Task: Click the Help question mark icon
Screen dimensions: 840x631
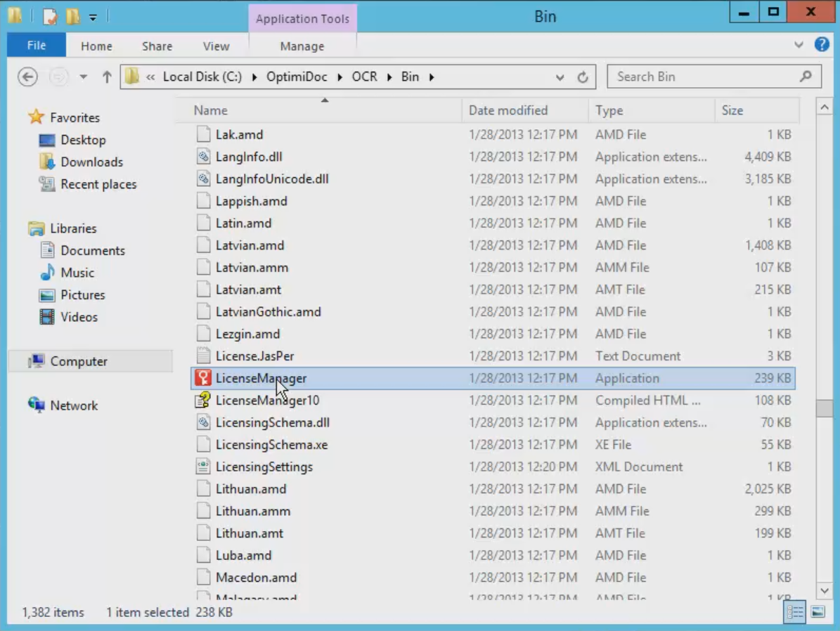Action: (821, 44)
